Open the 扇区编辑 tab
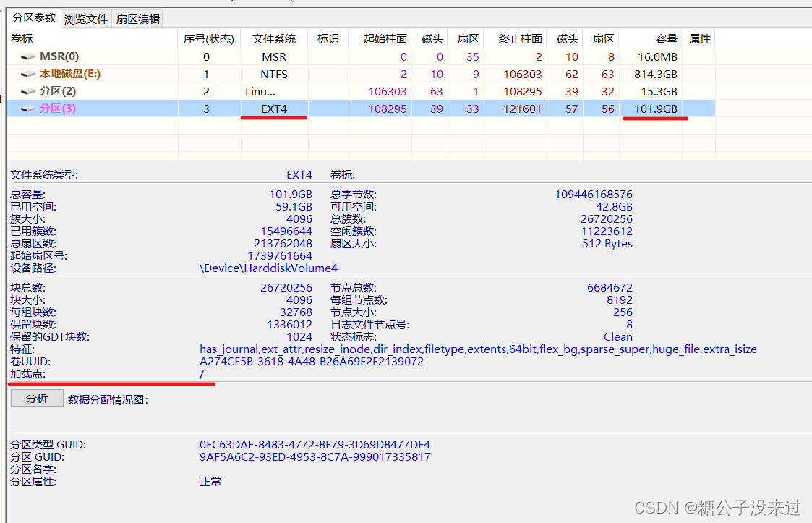This screenshot has width=812, height=523. coord(140,19)
